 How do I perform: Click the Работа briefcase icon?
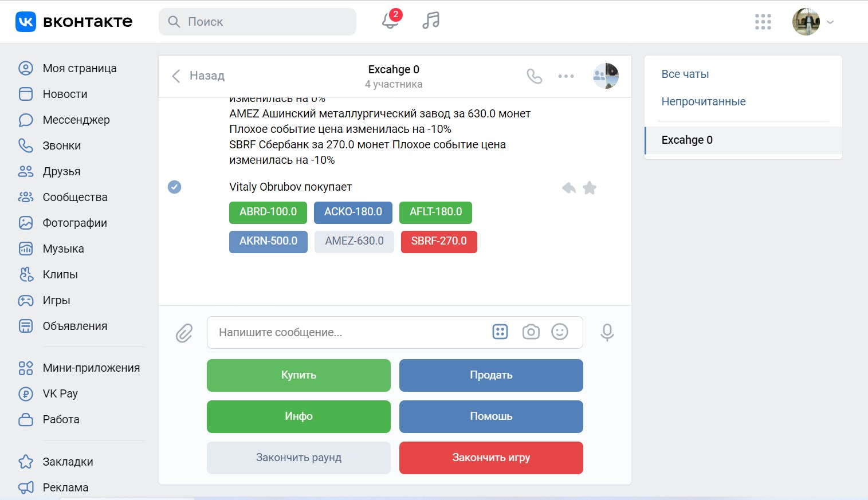tap(26, 419)
